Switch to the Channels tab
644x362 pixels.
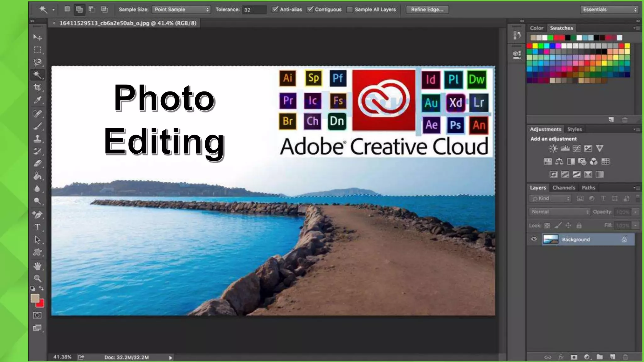tap(563, 188)
